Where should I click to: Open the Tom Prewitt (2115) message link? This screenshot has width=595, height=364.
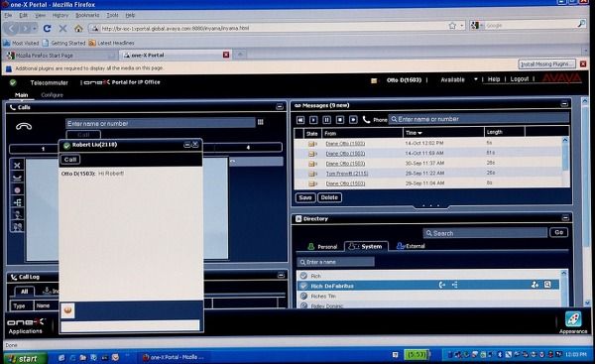(x=347, y=174)
